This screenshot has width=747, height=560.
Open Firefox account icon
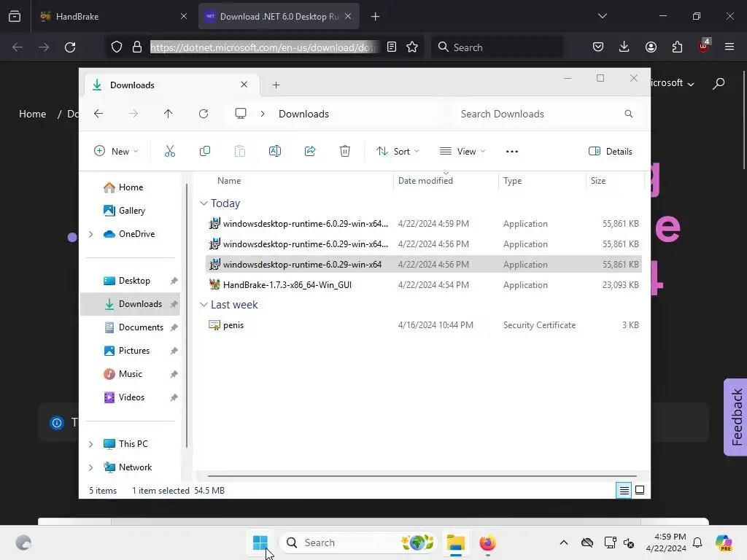[651, 47]
